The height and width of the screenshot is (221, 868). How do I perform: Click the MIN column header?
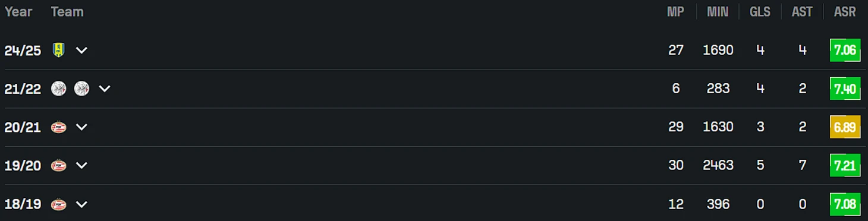[718, 11]
